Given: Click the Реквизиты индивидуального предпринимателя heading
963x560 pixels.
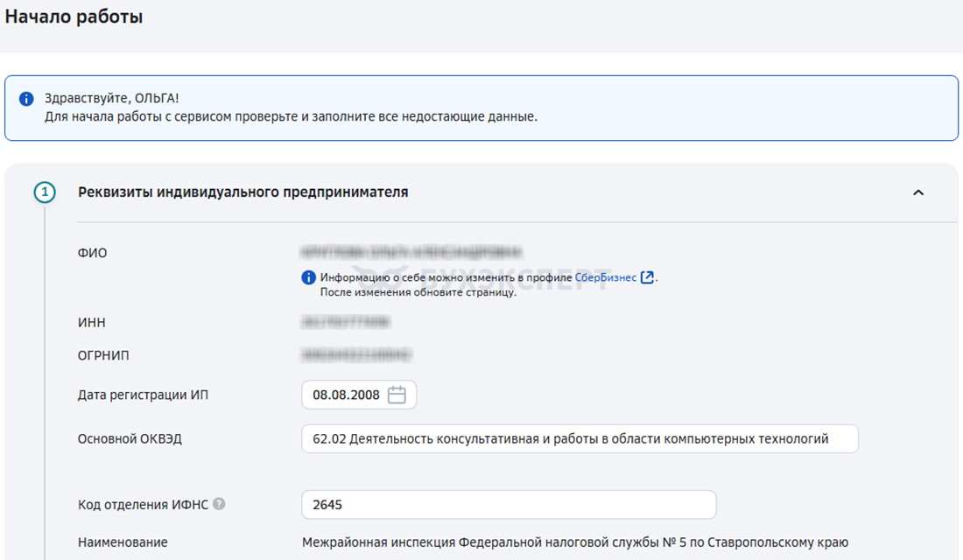Looking at the screenshot, I should pos(243,192).
